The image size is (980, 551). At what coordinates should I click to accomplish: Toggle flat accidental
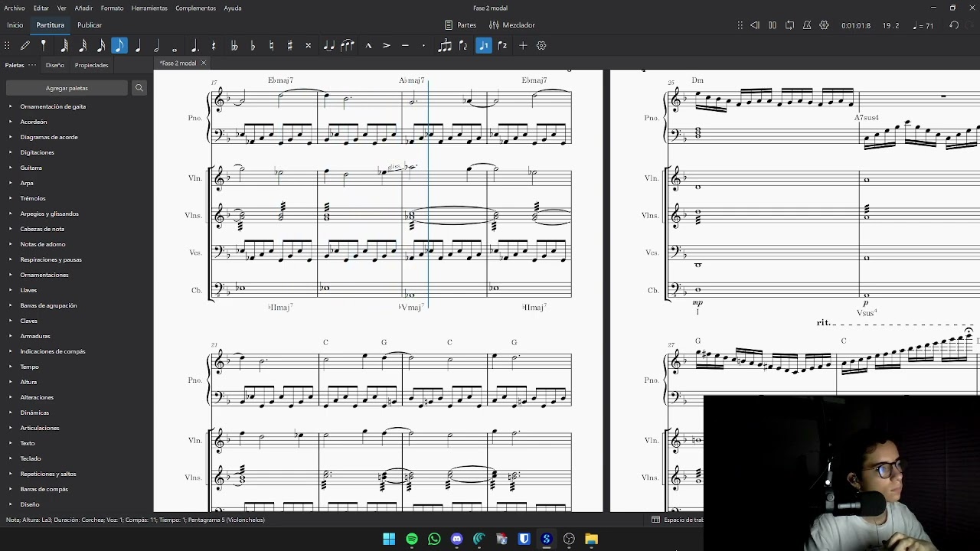click(x=253, y=46)
